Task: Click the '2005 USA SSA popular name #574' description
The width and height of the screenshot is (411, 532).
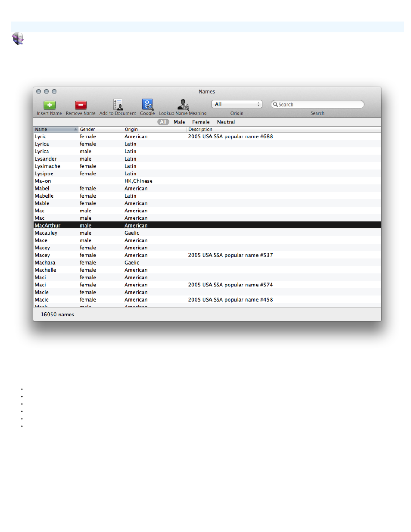Action: point(230,285)
